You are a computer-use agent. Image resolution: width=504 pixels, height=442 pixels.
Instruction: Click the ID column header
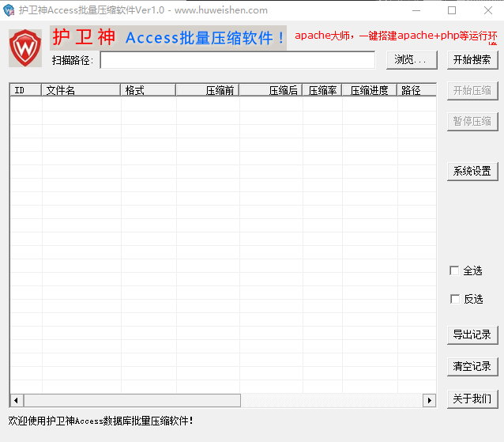(25, 90)
